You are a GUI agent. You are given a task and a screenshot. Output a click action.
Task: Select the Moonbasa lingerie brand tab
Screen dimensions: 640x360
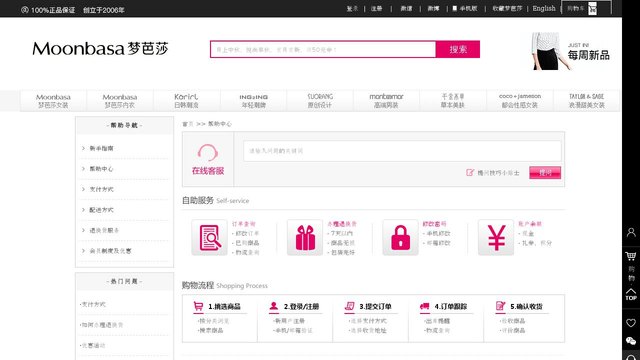120,101
